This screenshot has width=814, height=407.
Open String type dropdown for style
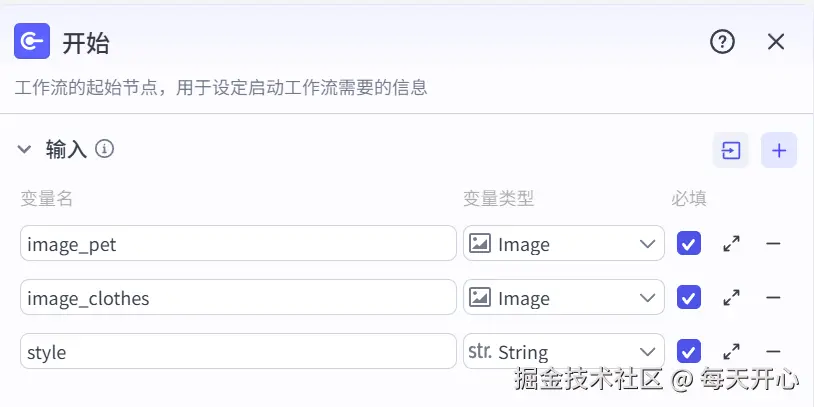click(563, 351)
